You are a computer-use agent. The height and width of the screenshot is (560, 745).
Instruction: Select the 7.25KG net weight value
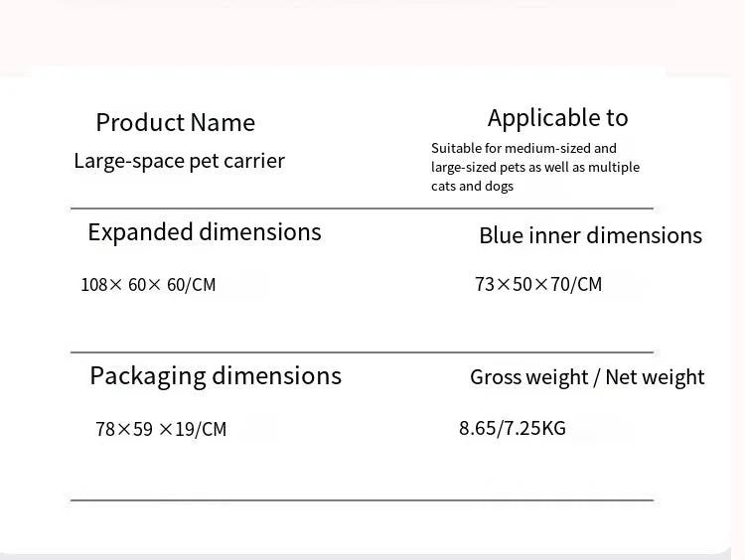point(534,429)
